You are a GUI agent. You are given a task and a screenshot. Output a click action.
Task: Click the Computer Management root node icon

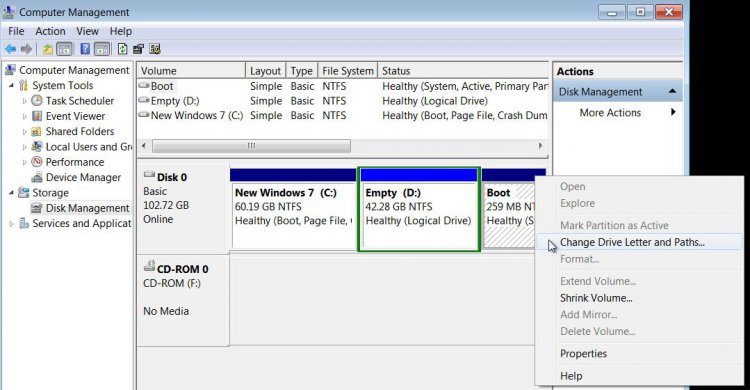click(x=11, y=70)
